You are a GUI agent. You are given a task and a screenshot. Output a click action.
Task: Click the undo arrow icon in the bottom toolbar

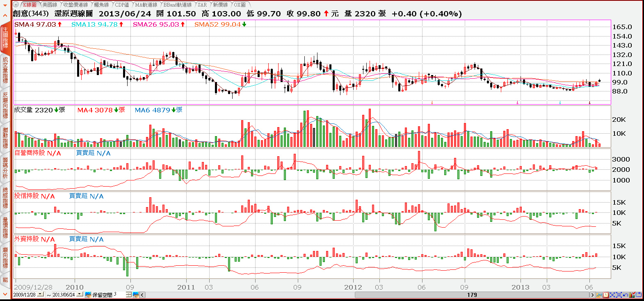point(626,294)
